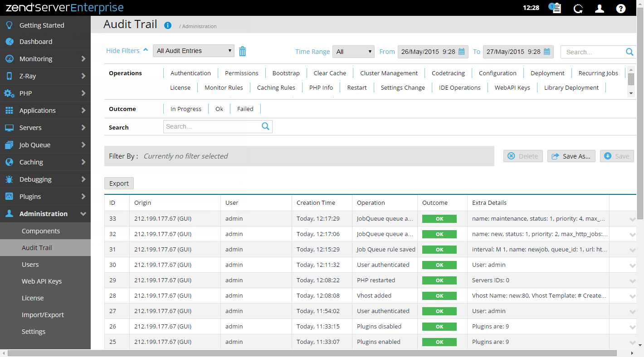Expand details for audit entry 33

pyautogui.click(x=632, y=219)
